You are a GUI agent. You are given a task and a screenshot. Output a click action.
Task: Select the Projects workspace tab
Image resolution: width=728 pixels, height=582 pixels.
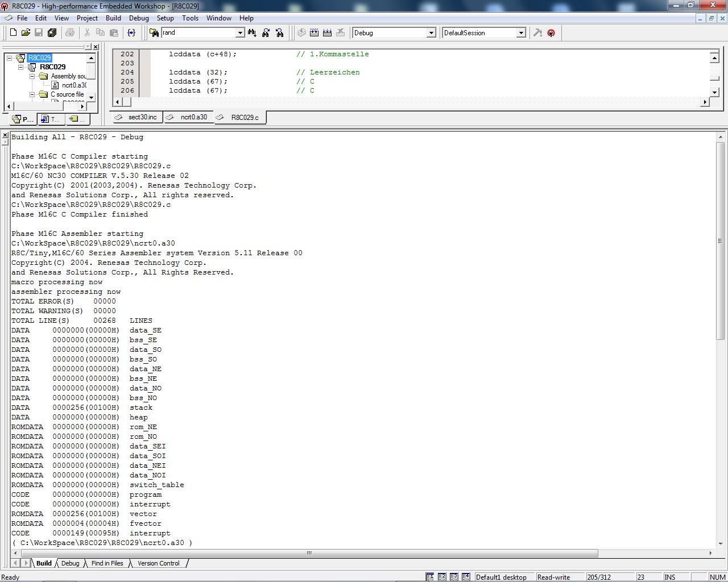tap(23, 119)
